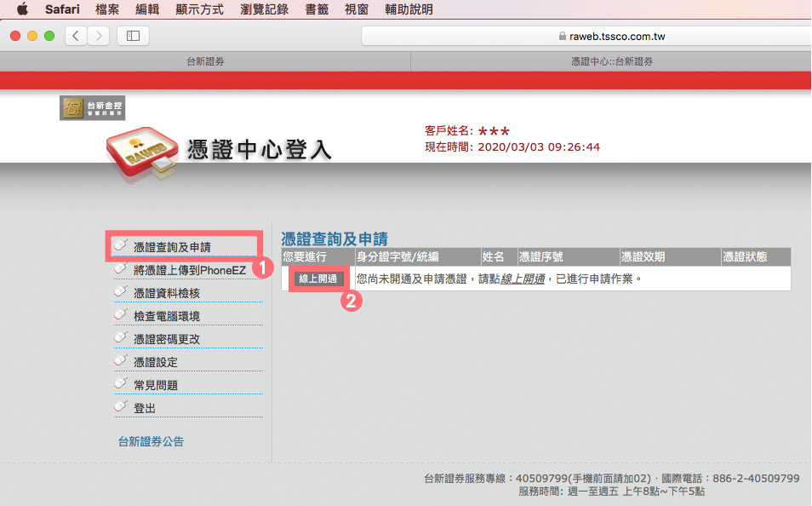Open 檢查電腦環境 in the sidebar
812x506 pixels.
tap(167, 316)
